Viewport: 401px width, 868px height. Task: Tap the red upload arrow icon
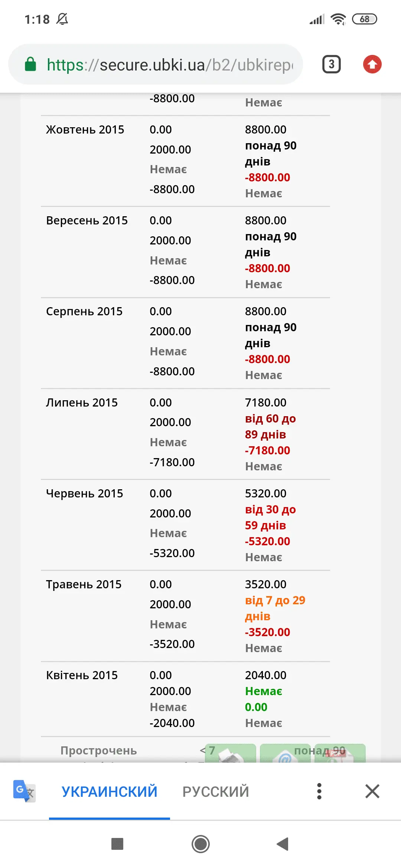(x=372, y=65)
